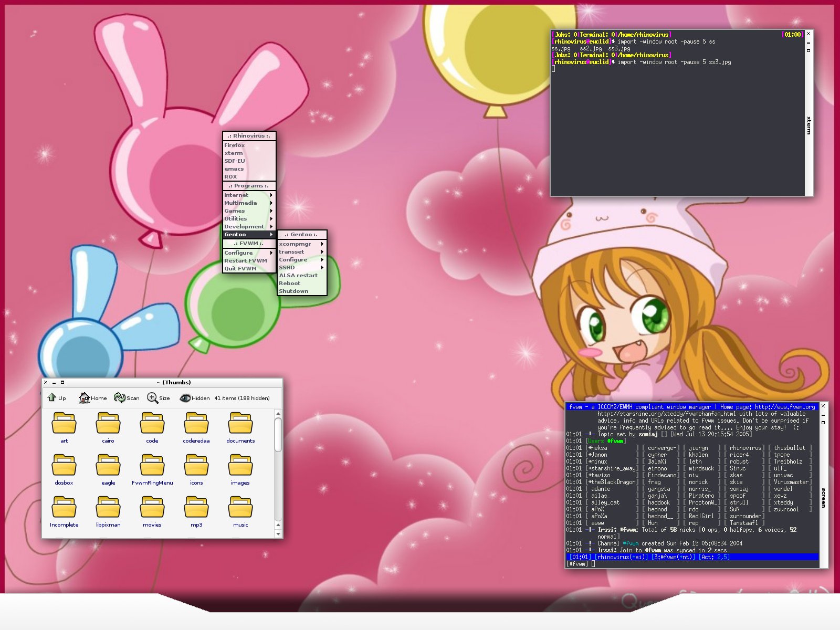Click nick "theBlackDragon" in user list
The image size is (840, 630).
pos(613,482)
